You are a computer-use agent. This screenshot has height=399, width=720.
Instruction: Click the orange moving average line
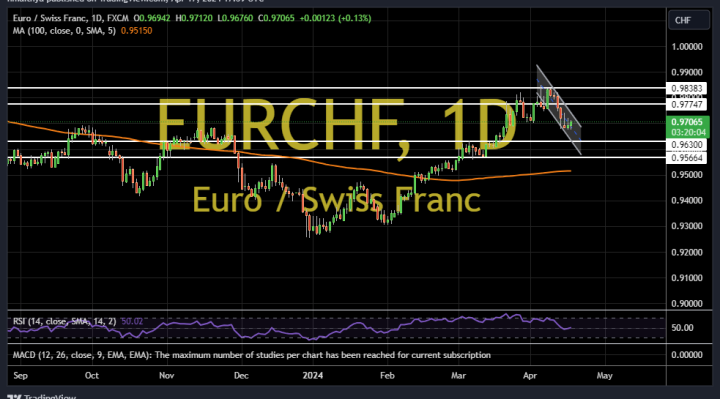(321, 162)
